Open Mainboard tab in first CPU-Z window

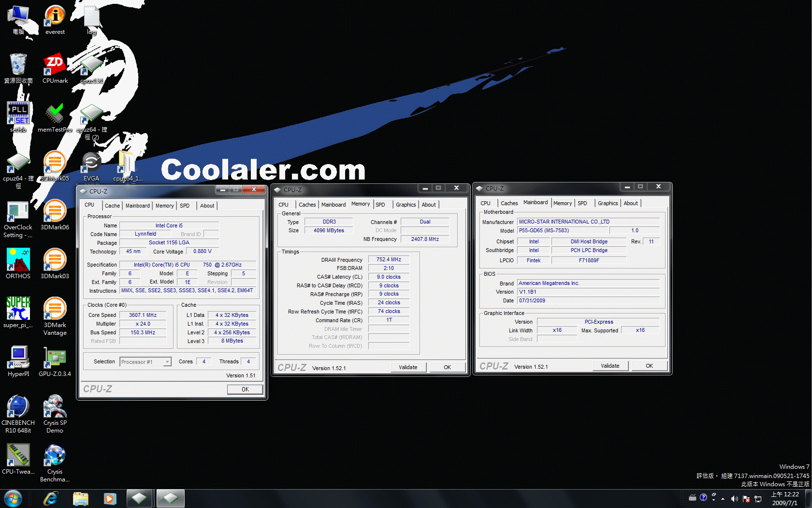138,206
